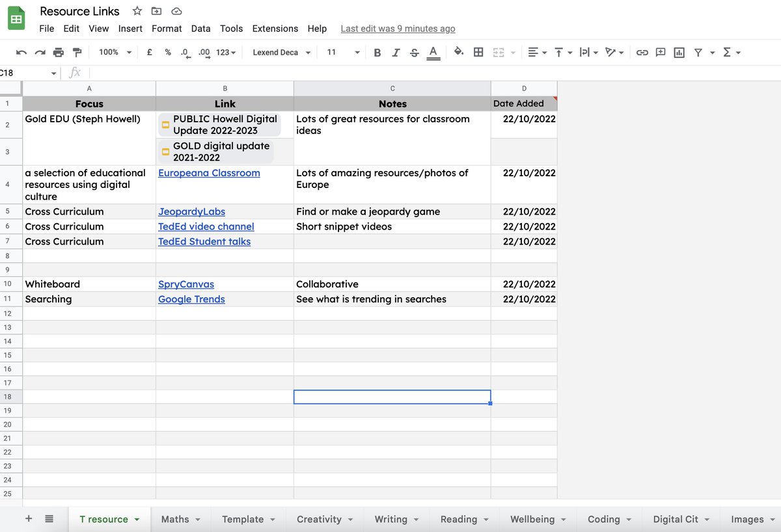Screen dimensions: 781x532
Task: Open the Format menu
Action: coord(167,29)
